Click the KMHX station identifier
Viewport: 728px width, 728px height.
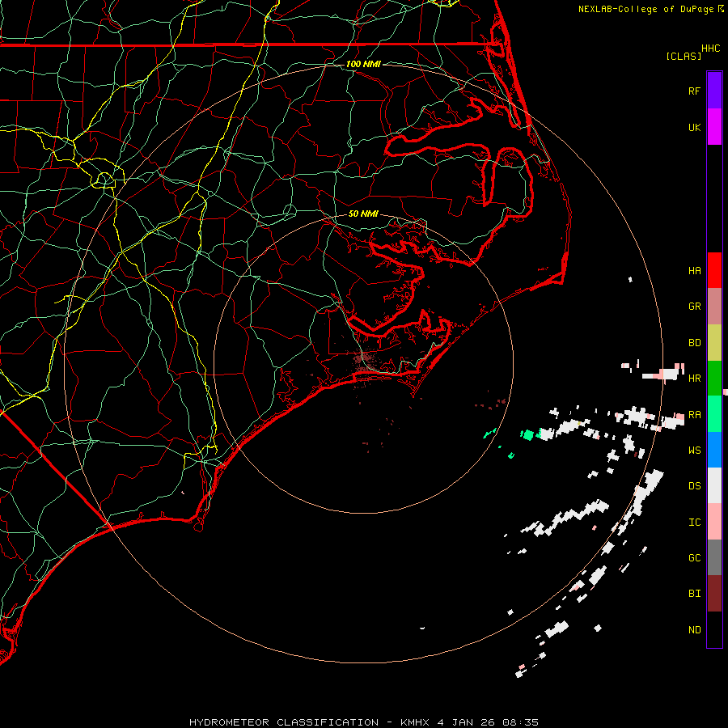click(415, 722)
